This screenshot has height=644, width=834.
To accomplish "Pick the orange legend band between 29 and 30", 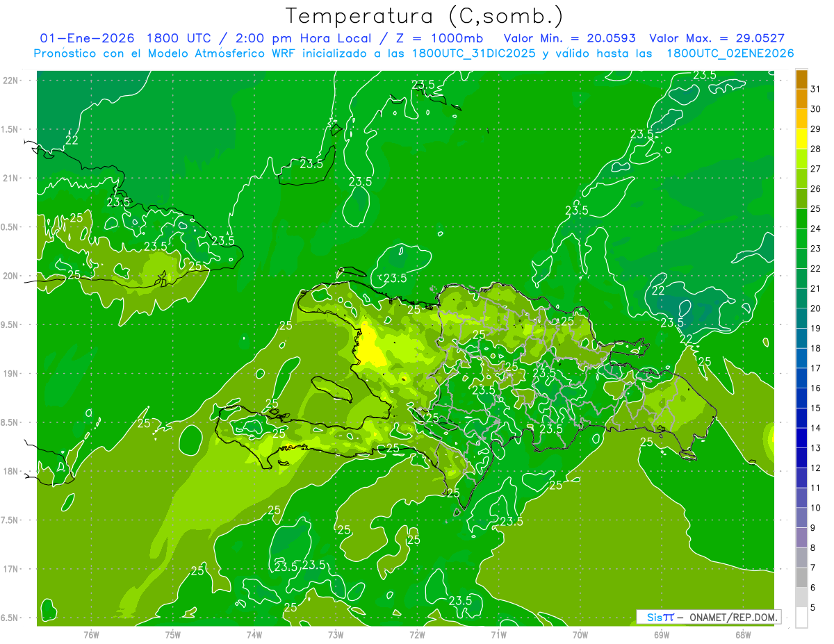I will tap(801, 119).
